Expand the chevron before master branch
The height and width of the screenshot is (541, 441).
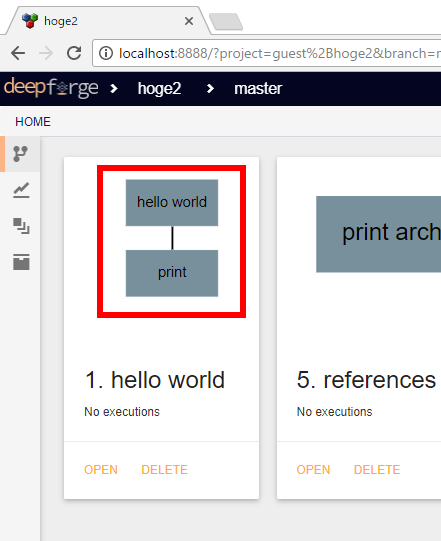click(x=210, y=89)
